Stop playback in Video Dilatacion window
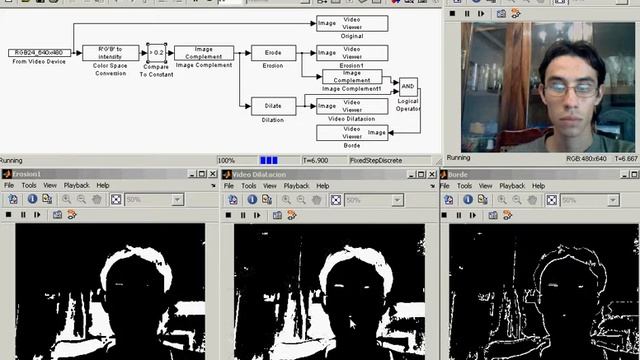640x360 pixels. (229, 215)
